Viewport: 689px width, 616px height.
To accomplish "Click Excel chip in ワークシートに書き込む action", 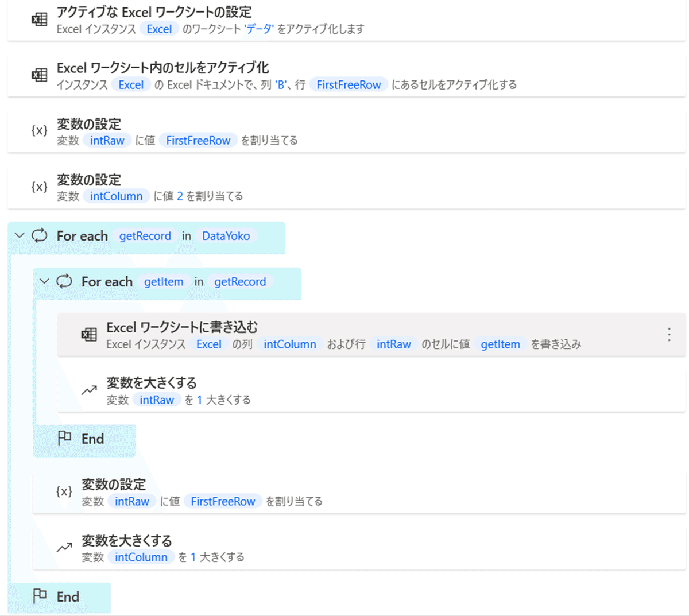I will (208, 344).
